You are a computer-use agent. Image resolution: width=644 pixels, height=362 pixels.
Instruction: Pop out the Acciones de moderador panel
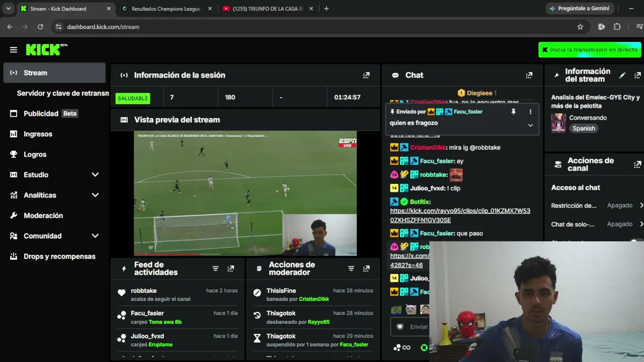click(x=366, y=268)
